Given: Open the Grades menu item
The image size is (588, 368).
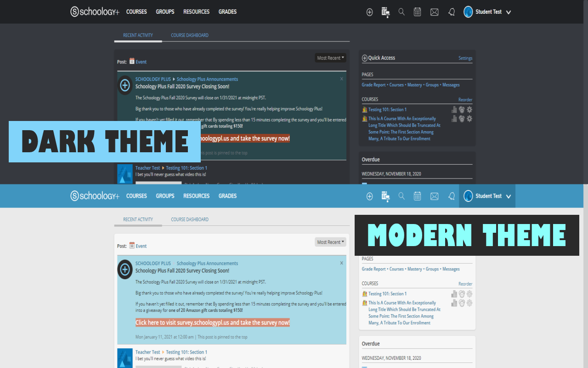Looking at the screenshot, I should (x=227, y=11).
